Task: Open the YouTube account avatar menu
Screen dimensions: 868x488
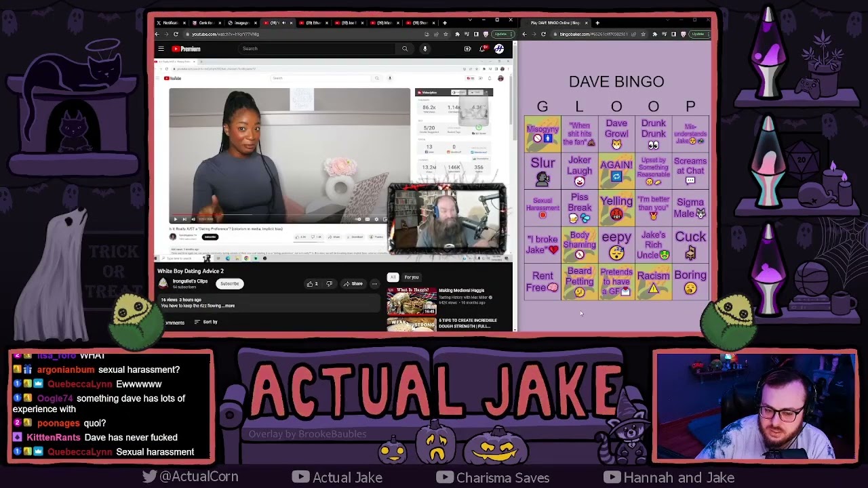Action: click(499, 49)
